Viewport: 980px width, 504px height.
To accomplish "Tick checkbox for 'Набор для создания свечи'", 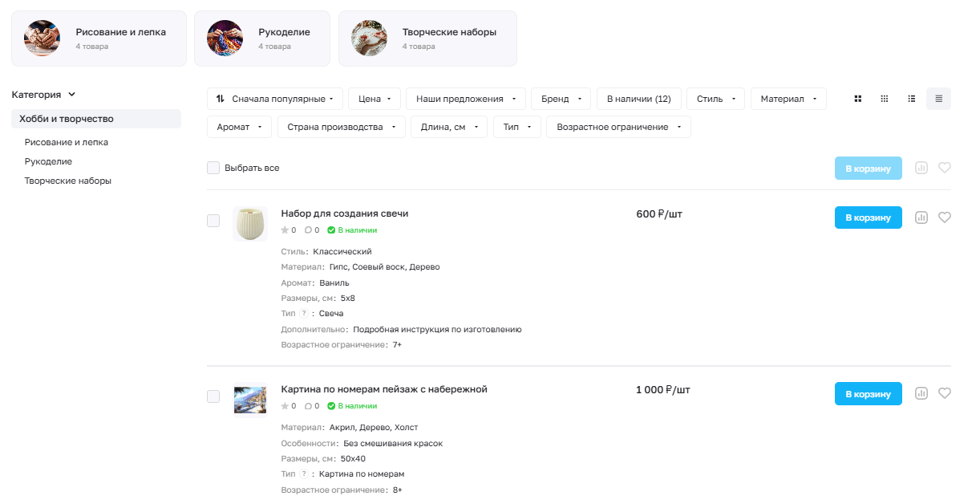I will click(213, 221).
